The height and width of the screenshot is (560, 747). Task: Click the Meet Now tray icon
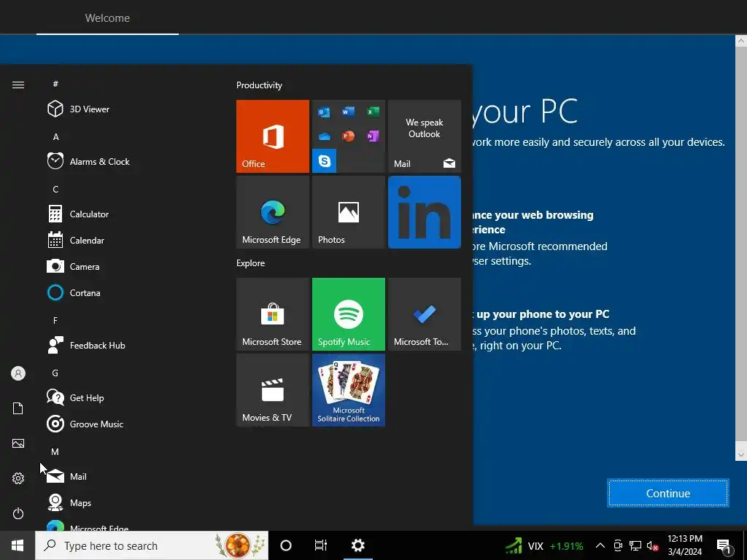[618, 545]
